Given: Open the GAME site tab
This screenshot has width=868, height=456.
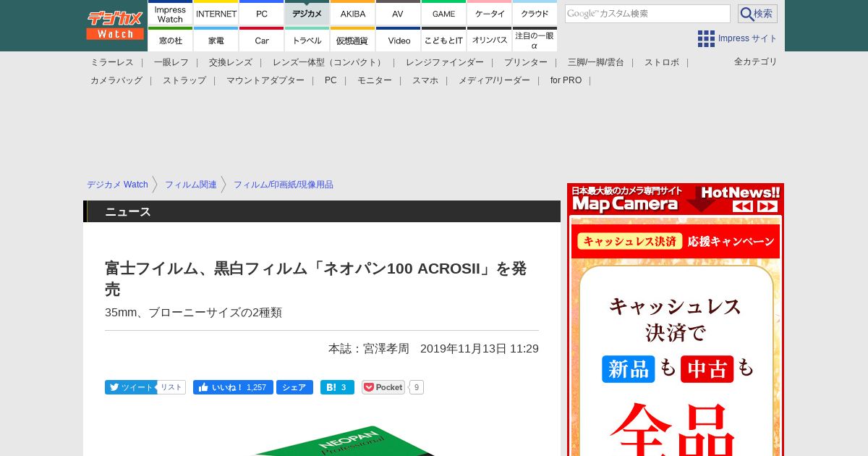Looking at the screenshot, I should 443,14.
